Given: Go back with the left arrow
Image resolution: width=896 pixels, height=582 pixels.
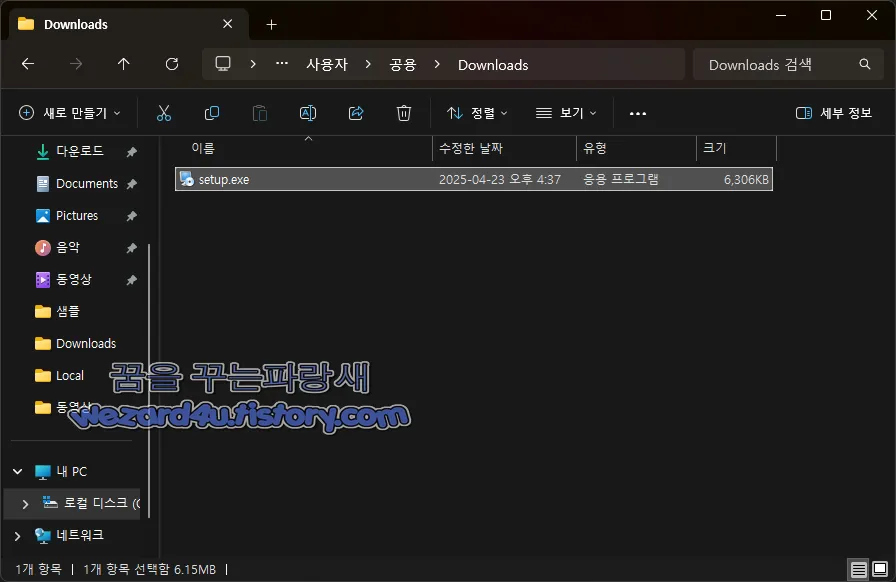Looking at the screenshot, I should pyautogui.click(x=28, y=64).
